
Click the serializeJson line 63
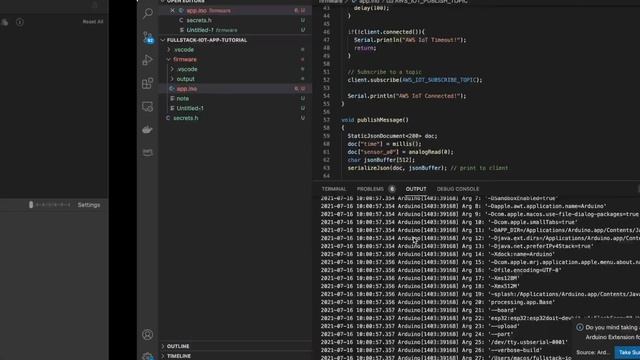(x=428, y=168)
